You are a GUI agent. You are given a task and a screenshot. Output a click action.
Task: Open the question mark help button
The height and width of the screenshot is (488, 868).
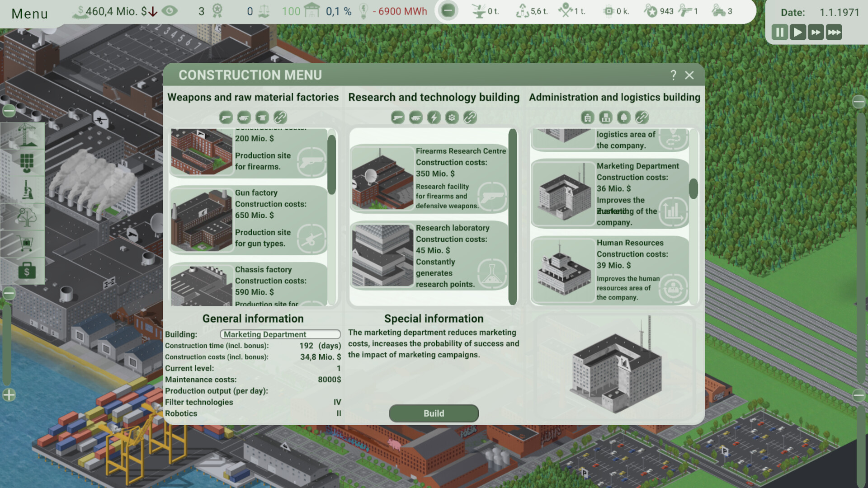pyautogui.click(x=673, y=75)
